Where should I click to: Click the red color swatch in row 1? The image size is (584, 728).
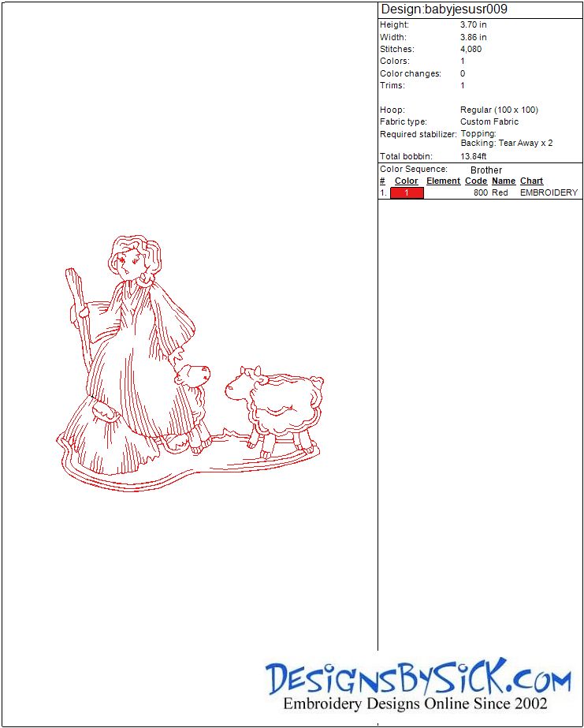(x=407, y=192)
